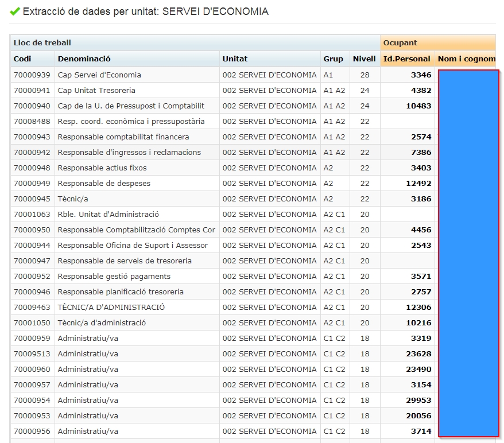The image size is (504, 443).
Task: Select code 70000939 in the first row
Action: click(32, 75)
